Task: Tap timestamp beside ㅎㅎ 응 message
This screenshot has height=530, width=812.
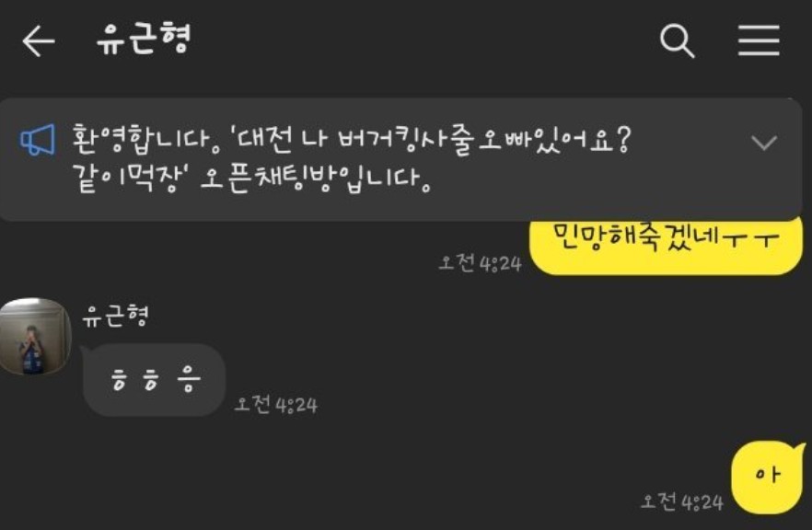Action: click(276, 405)
